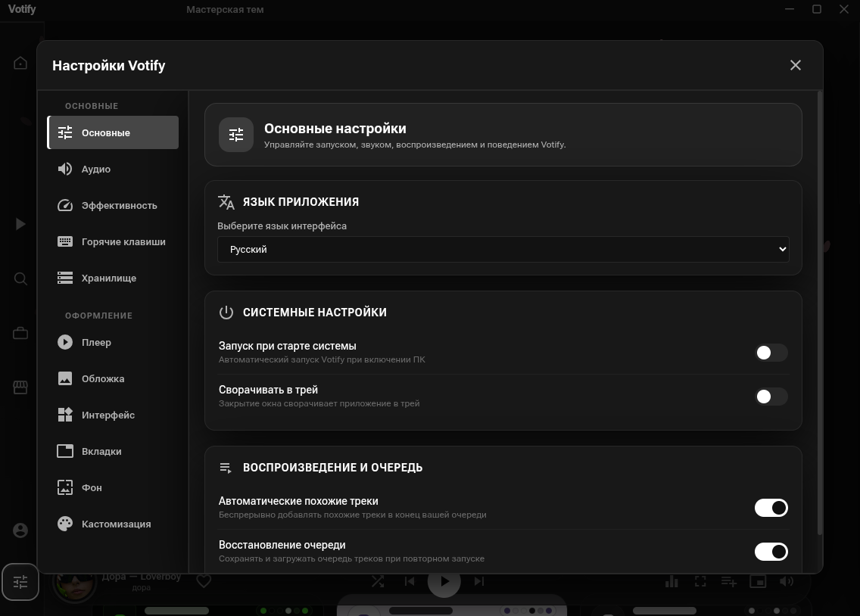Click the account profile icon in left rail
860x616 pixels.
point(20,530)
